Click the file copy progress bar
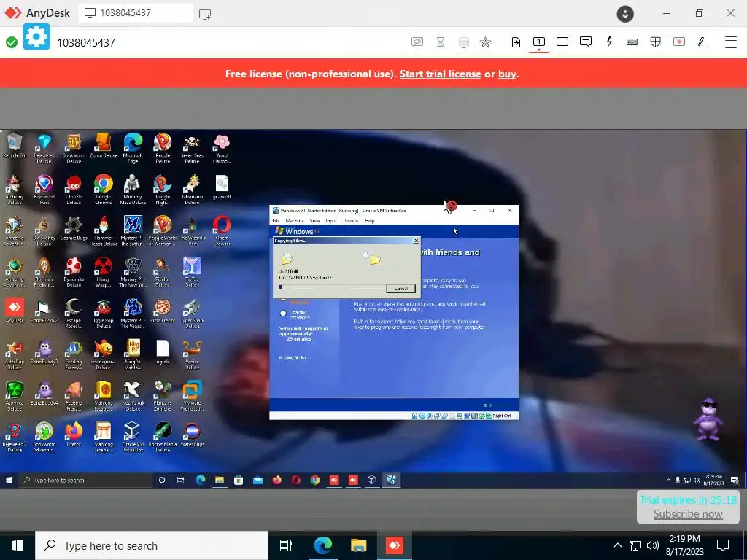Viewport: 747px width, 560px height. (330, 287)
